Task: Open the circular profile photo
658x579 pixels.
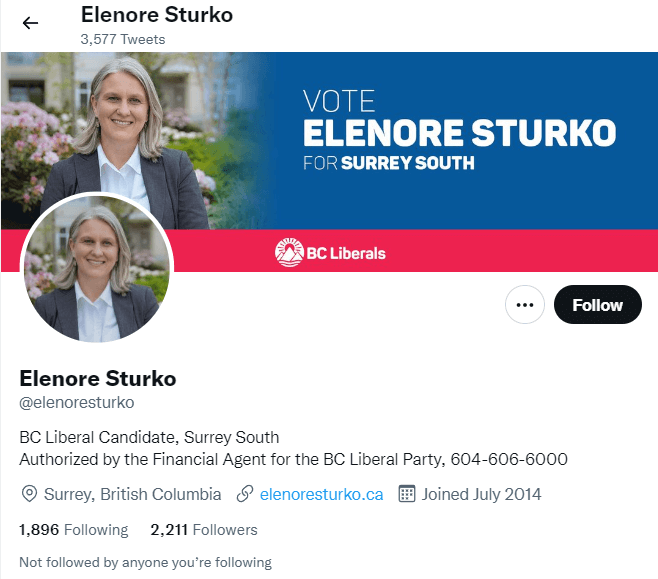Action: pos(97,269)
